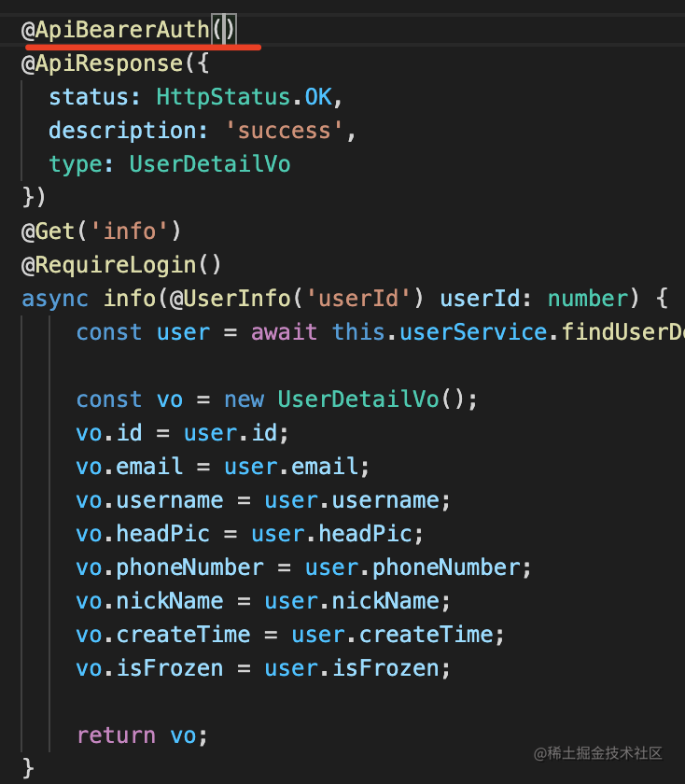Click the @UserInfo parameter decorator

pyautogui.click(x=231, y=299)
